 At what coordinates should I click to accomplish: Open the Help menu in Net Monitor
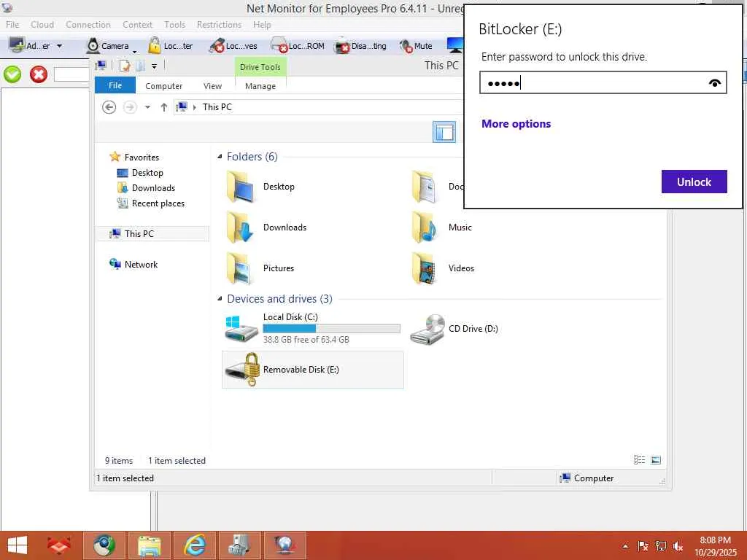pos(262,25)
